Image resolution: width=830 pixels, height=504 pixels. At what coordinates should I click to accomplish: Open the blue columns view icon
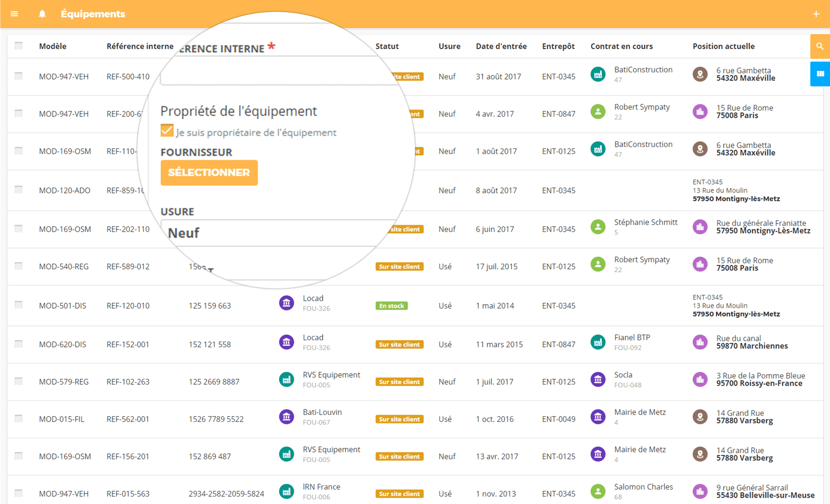coord(820,74)
